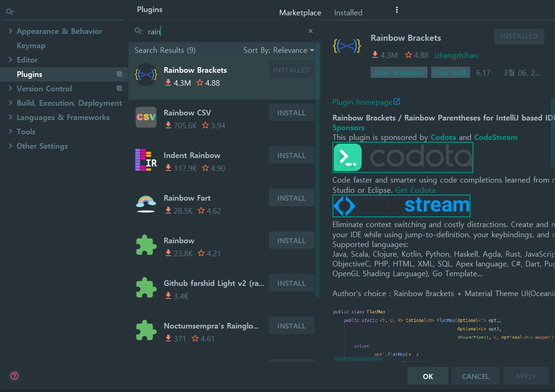
Task: Click the copy icon beside Plugins
Action: [x=119, y=74]
